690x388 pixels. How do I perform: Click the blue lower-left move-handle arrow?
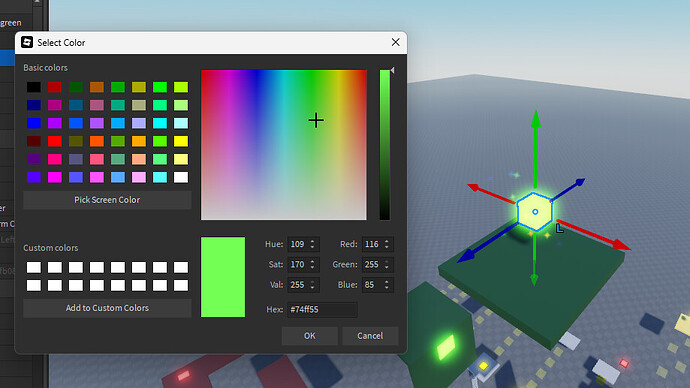click(465, 256)
